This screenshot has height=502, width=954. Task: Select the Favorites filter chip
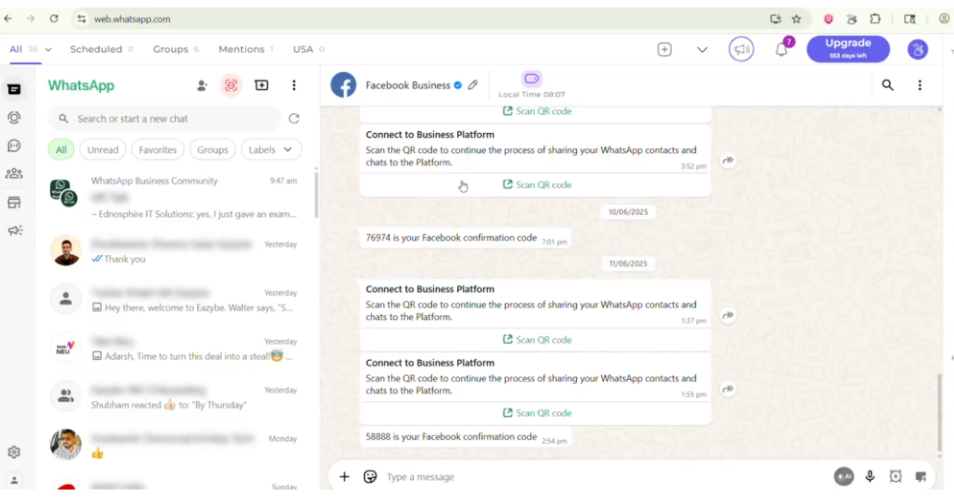[x=158, y=150]
